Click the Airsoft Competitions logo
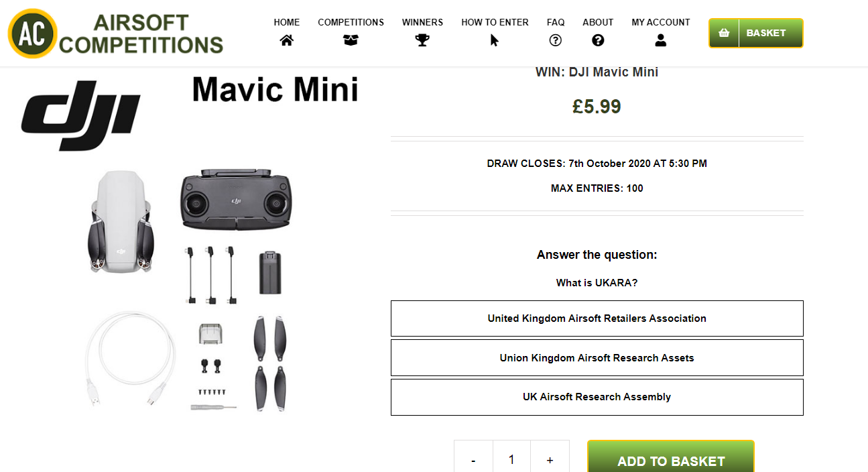The image size is (868, 472). [x=115, y=34]
